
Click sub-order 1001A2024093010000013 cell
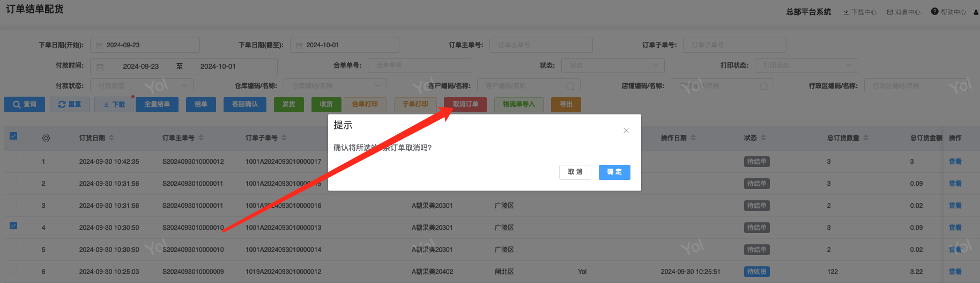pyautogui.click(x=284, y=228)
